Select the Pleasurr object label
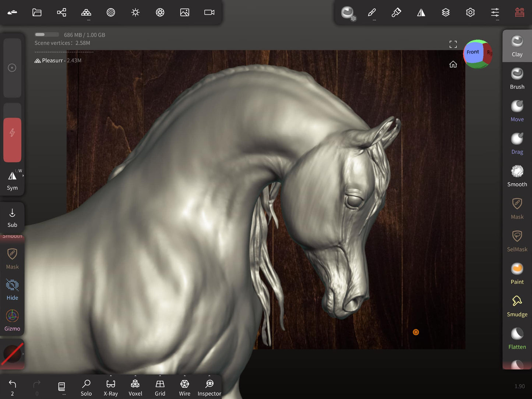This screenshot has height=399, width=532. (52, 60)
